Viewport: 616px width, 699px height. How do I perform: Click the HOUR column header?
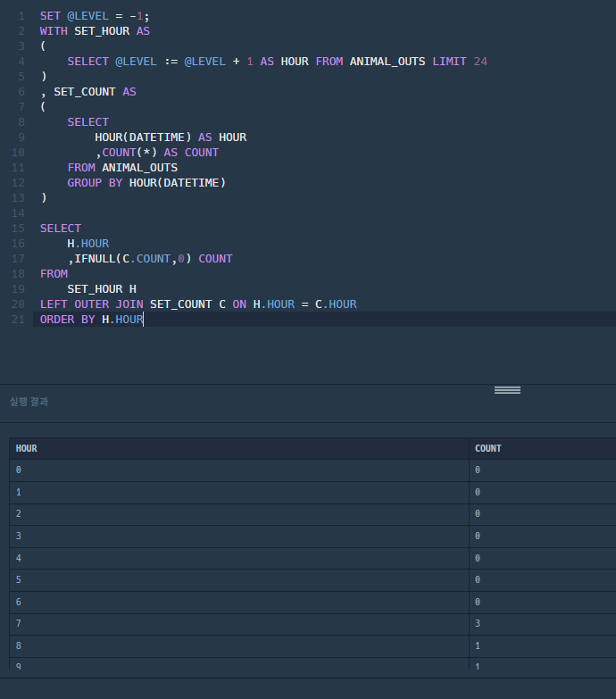point(239,448)
